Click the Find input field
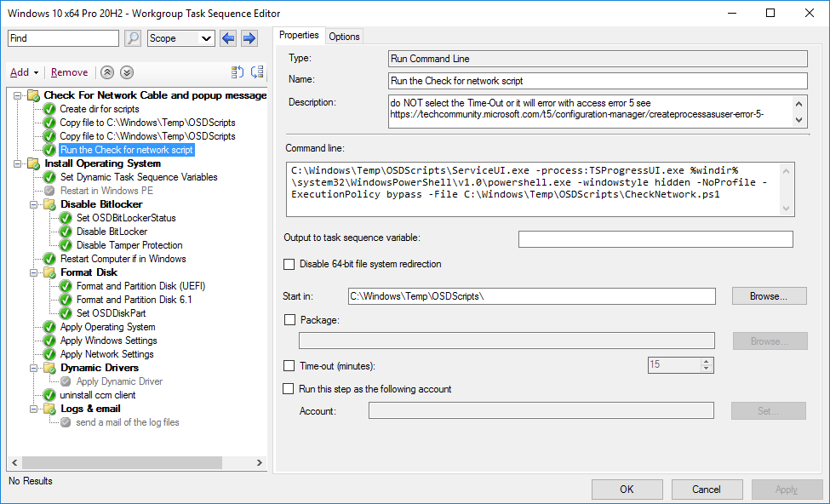This screenshot has height=504, width=830. tap(64, 38)
